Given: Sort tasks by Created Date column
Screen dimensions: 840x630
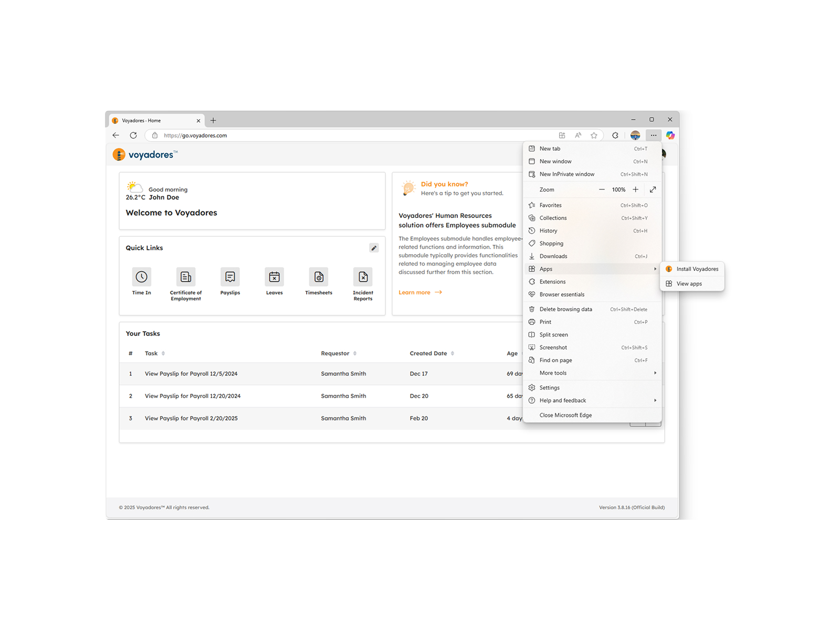Looking at the screenshot, I should [432, 353].
